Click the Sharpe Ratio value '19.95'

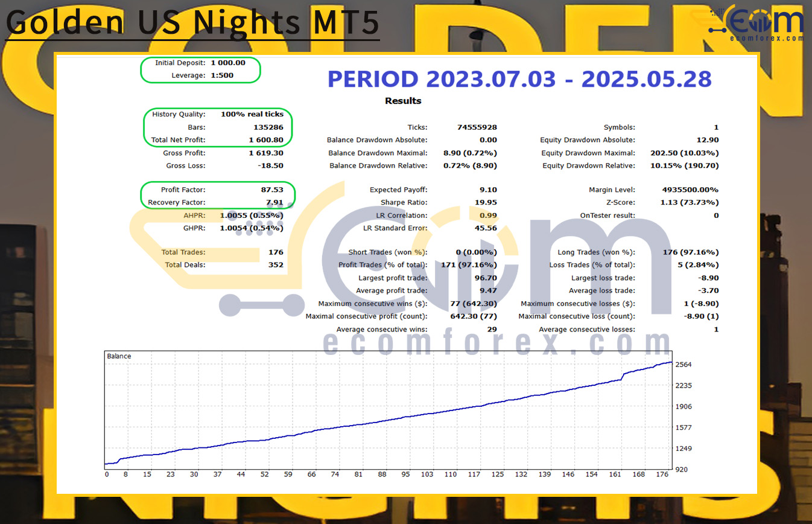486,202
